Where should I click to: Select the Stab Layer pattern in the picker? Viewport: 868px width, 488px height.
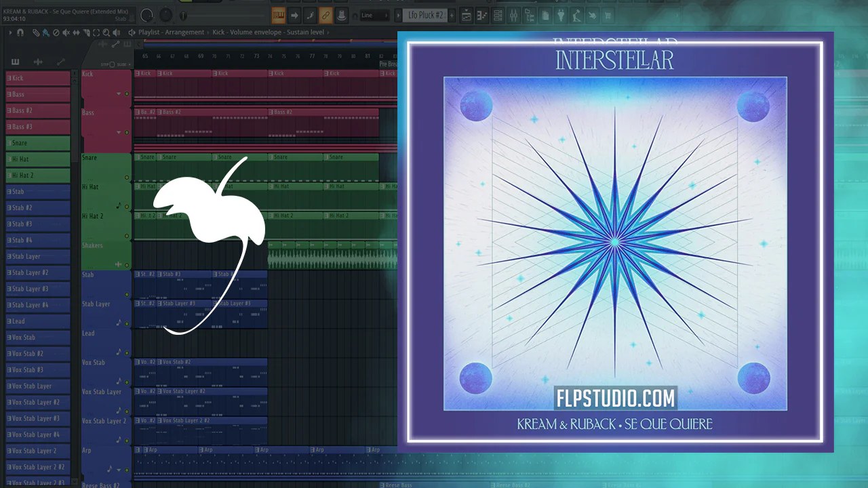click(38, 256)
